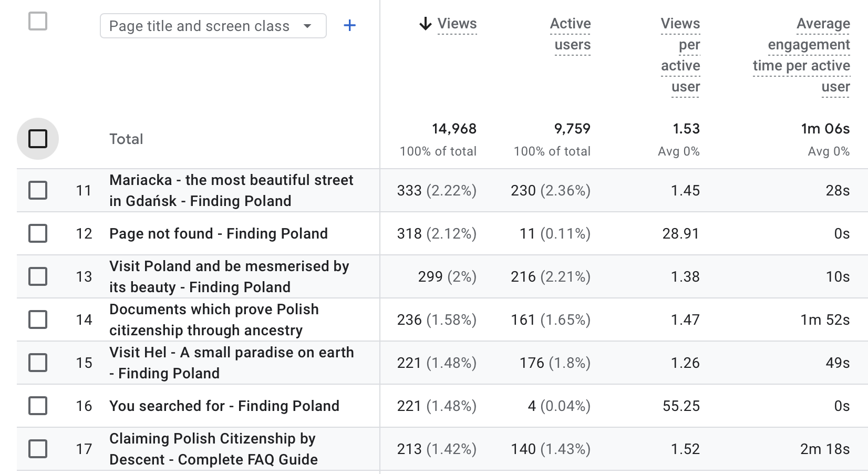Click Views per active user header

click(x=681, y=55)
